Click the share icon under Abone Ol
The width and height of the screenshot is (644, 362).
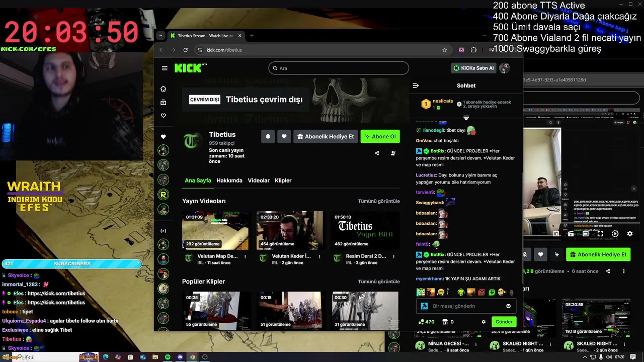377,153
